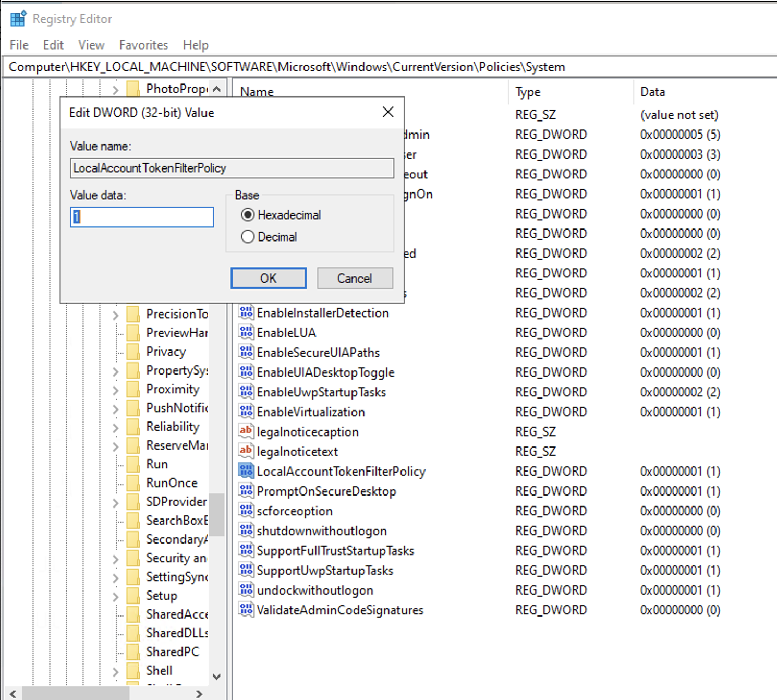The width and height of the screenshot is (777, 700).
Task: Select the SharedDLLs tree folder
Action: tap(177, 633)
